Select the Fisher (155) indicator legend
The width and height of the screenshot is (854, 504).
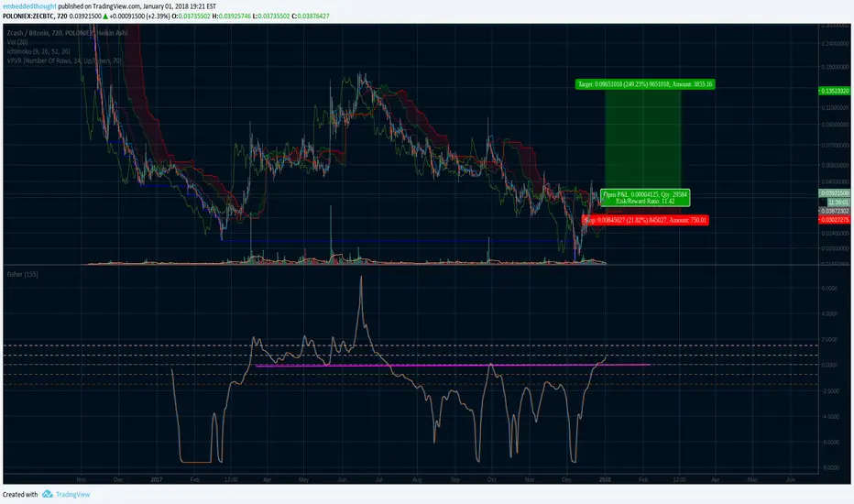[22, 274]
